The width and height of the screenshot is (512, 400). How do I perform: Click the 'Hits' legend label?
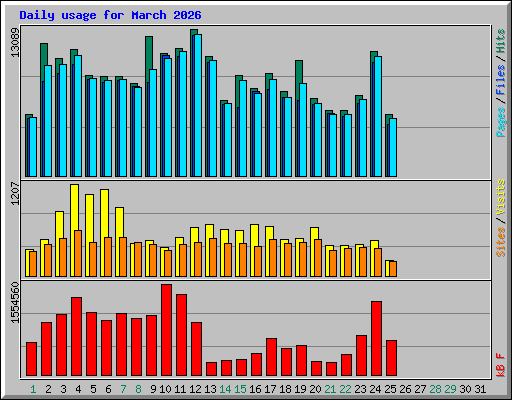(500, 41)
